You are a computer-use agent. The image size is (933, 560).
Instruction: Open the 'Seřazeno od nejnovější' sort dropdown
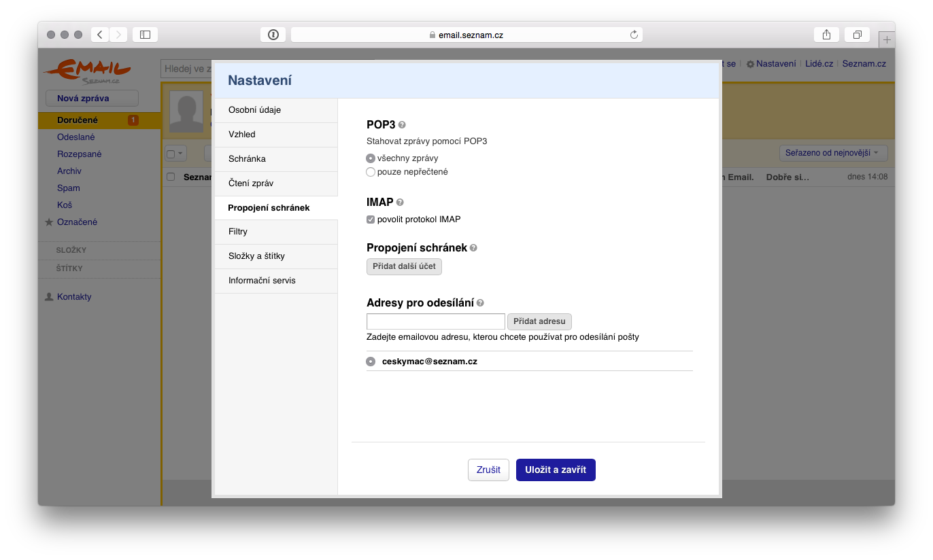(832, 153)
